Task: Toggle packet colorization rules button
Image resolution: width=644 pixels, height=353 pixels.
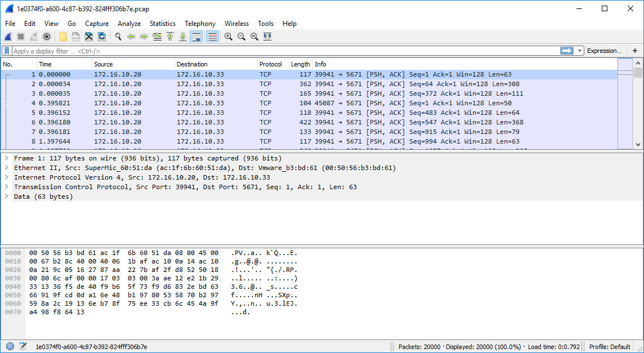Action: point(212,37)
